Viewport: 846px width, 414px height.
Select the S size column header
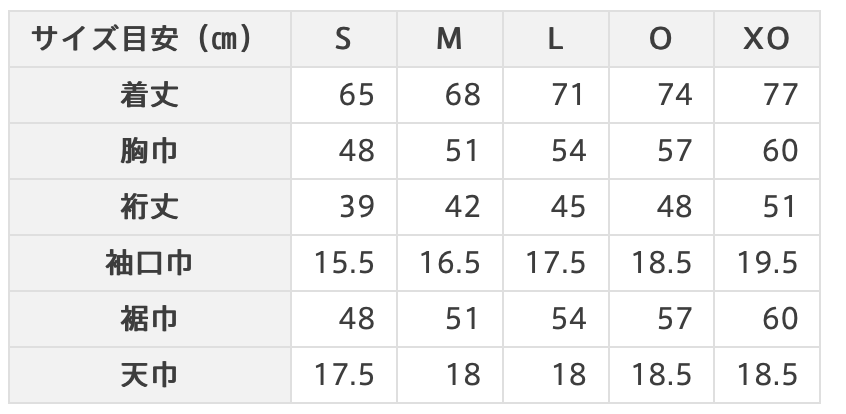click(344, 39)
